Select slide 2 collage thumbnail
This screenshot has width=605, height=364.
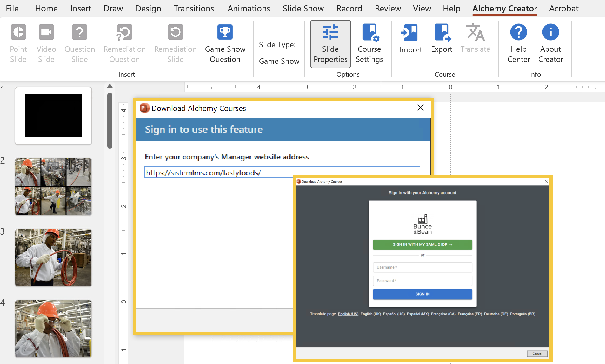53,187
